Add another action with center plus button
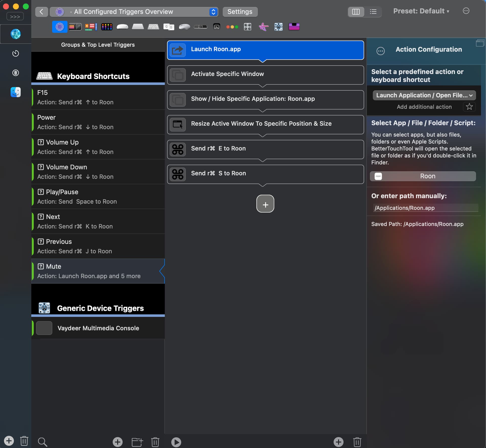 (265, 204)
